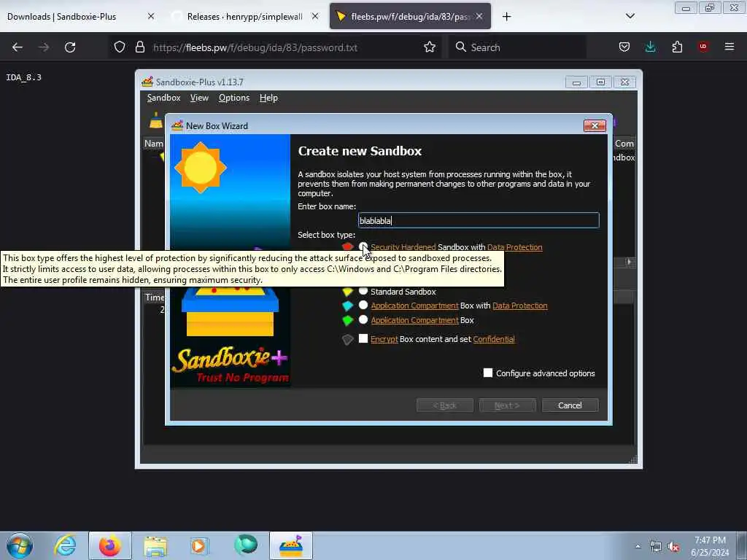Click the muted volume tray icon
Image resolution: width=747 pixels, height=560 pixels.
673,547
